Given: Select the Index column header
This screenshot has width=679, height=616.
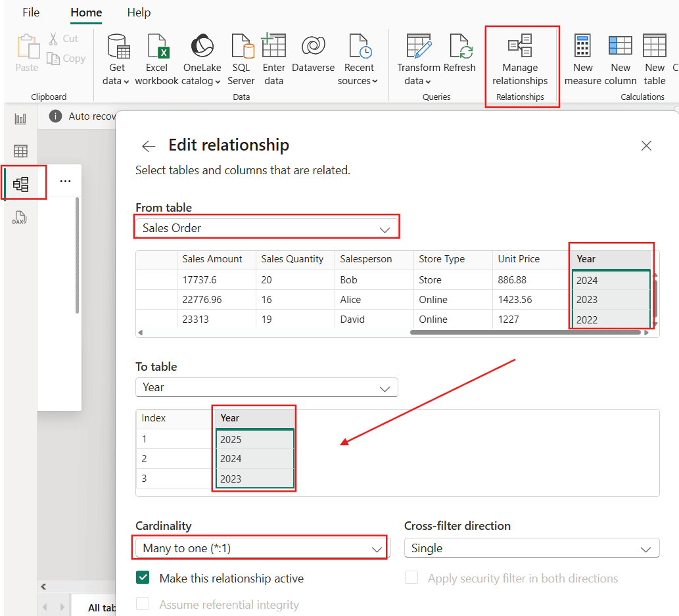Looking at the screenshot, I should point(176,418).
